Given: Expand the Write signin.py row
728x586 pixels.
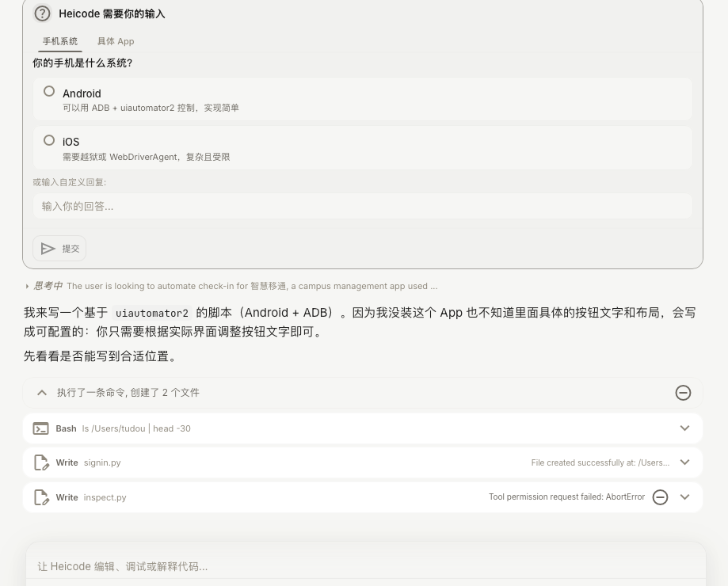Looking at the screenshot, I should click(x=684, y=462).
